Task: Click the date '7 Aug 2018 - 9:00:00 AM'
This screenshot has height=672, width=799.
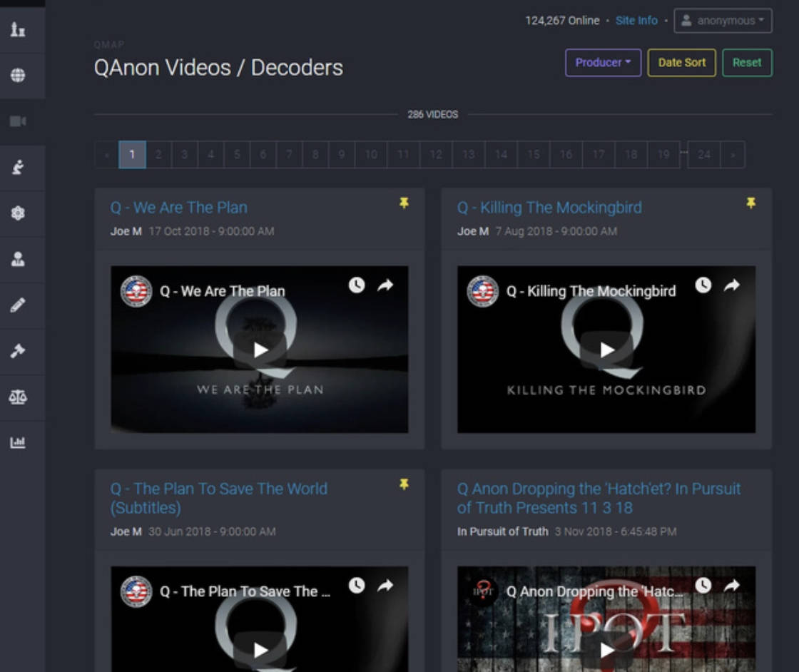Action: tap(556, 231)
